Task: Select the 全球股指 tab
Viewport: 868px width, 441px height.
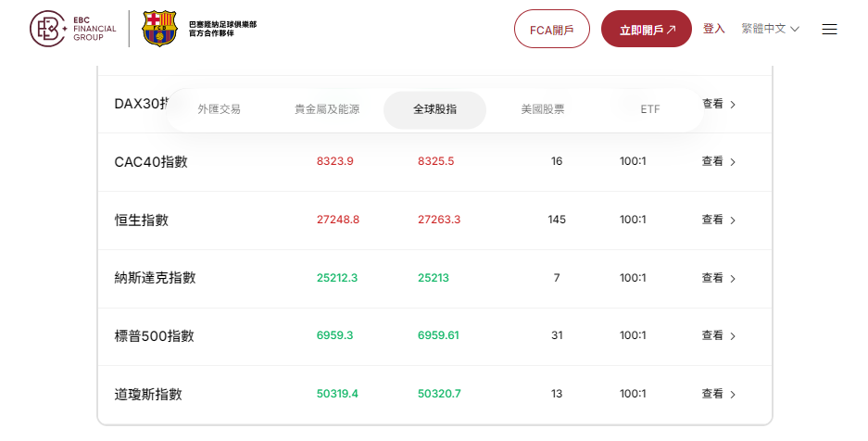Action: point(435,109)
